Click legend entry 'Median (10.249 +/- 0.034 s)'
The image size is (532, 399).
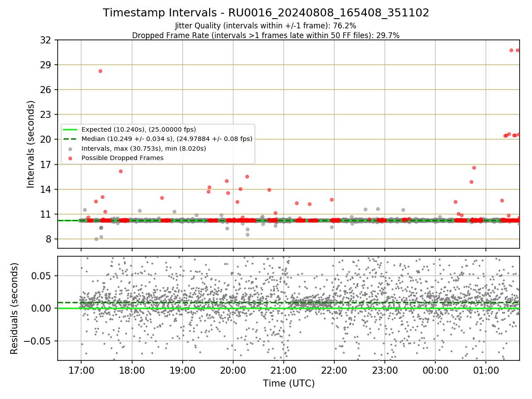coord(167,139)
